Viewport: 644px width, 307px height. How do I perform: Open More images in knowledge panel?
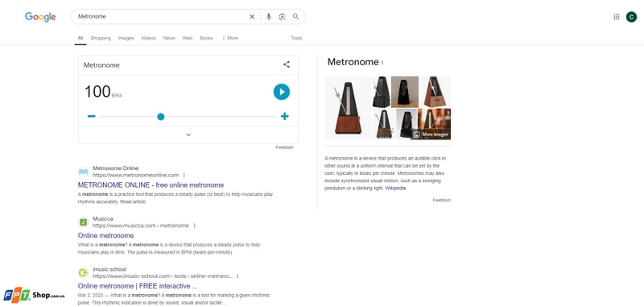[431, 135]
